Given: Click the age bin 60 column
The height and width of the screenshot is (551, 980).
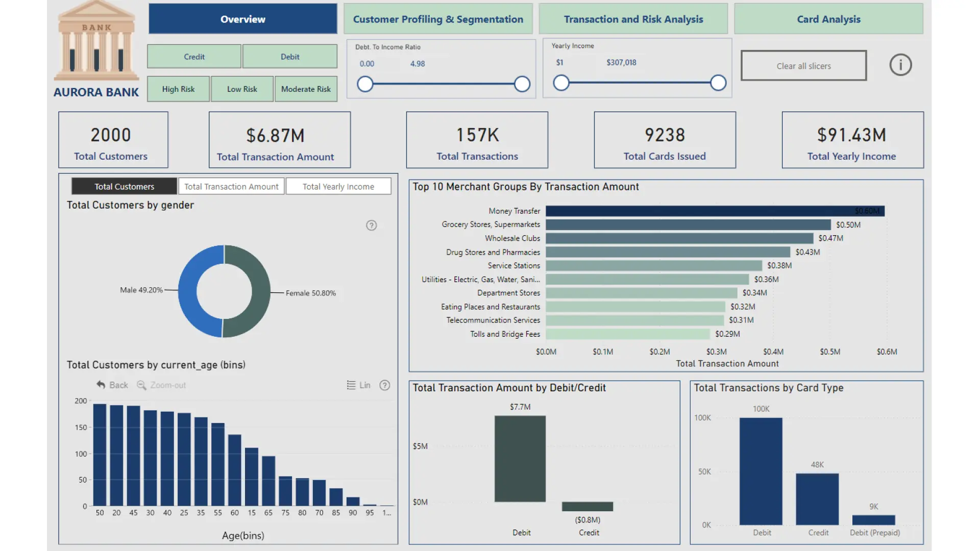Looking at the screenshot, I should tap(235, 470).
